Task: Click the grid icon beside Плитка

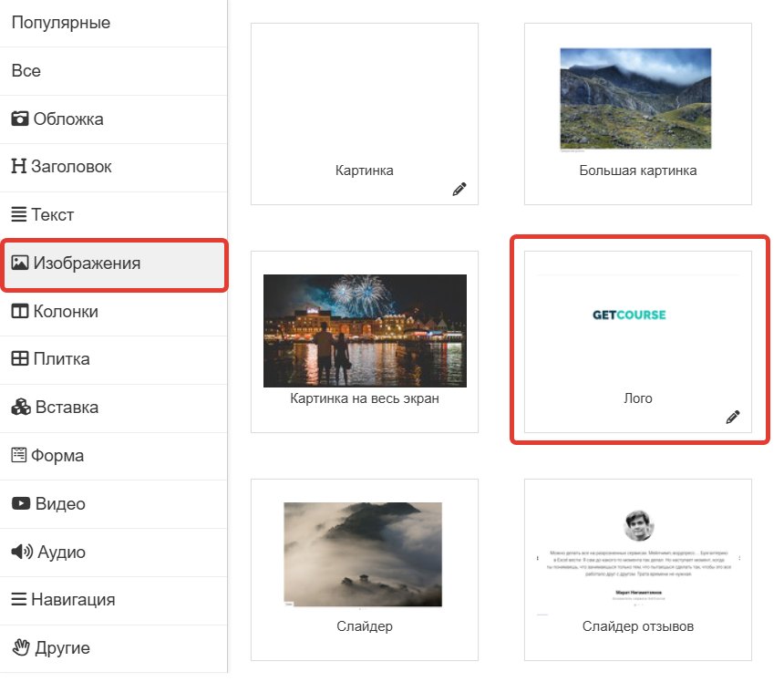Action: pos(20,358)
